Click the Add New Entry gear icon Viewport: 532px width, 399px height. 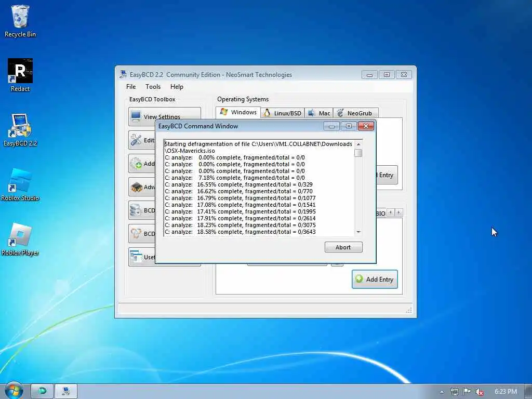click(136, 163)
